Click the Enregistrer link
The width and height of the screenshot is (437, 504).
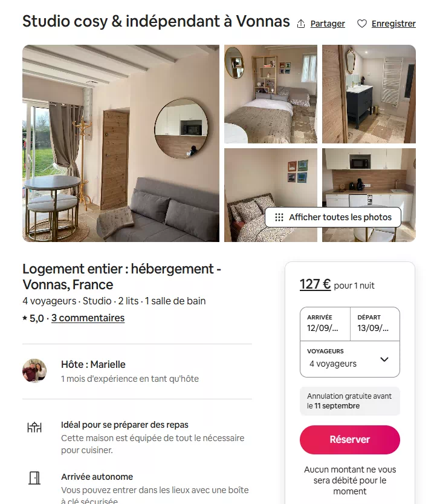[393, 24]
